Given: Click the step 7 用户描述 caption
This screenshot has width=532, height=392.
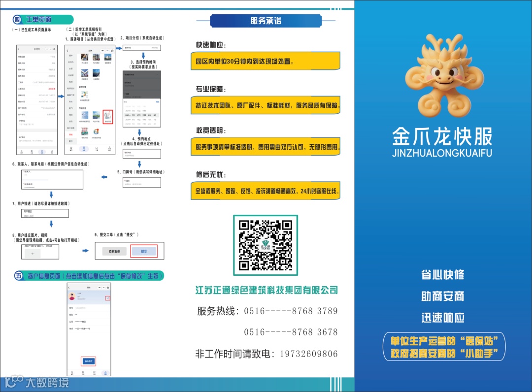Looking at the screenshot, I should click(41, 203).
